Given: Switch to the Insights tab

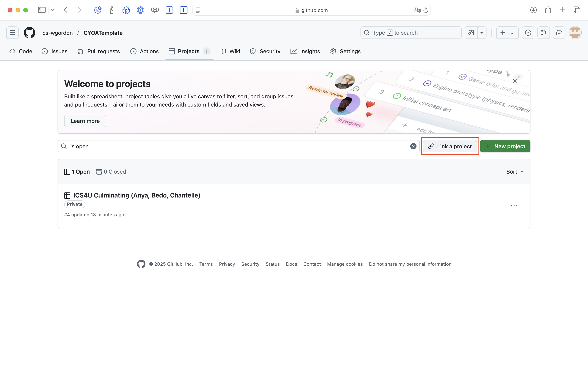Looking at the screenshot, I should tap(305, 52).
